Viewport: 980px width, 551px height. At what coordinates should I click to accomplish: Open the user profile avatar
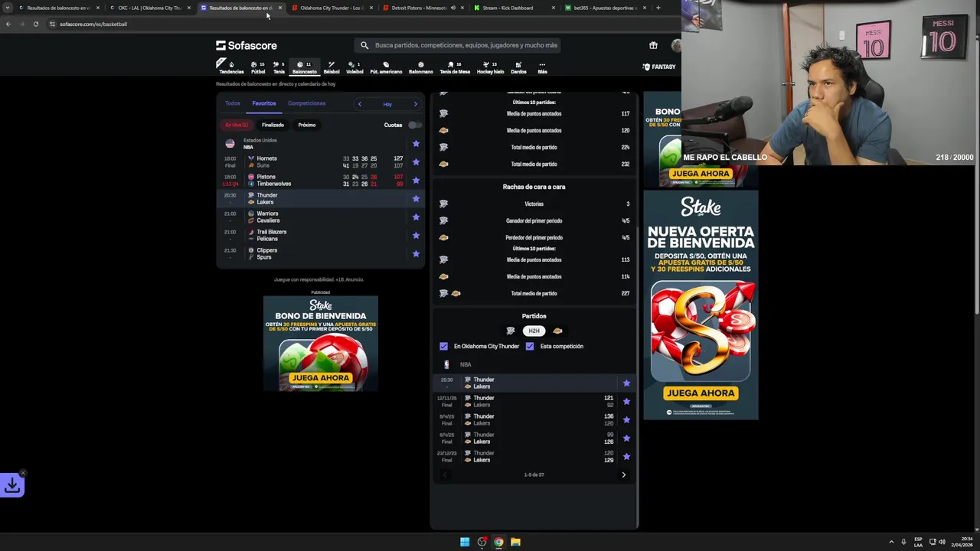[675, 45]
